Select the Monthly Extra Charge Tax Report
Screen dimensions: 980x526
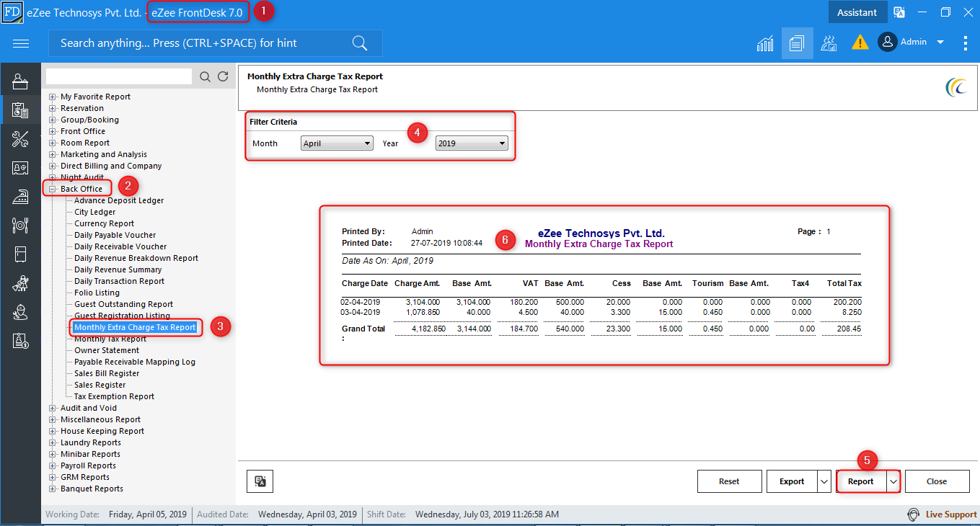pos(135,327)
